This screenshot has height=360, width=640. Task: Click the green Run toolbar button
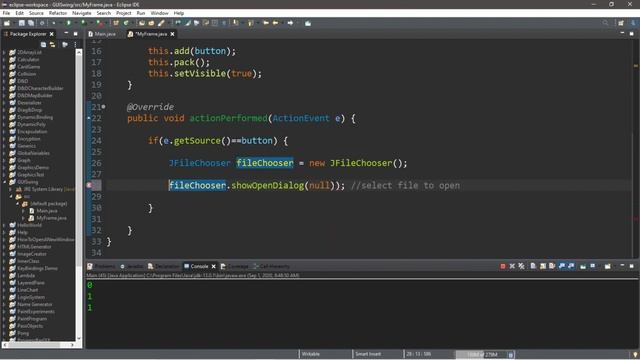coord(69,23)
